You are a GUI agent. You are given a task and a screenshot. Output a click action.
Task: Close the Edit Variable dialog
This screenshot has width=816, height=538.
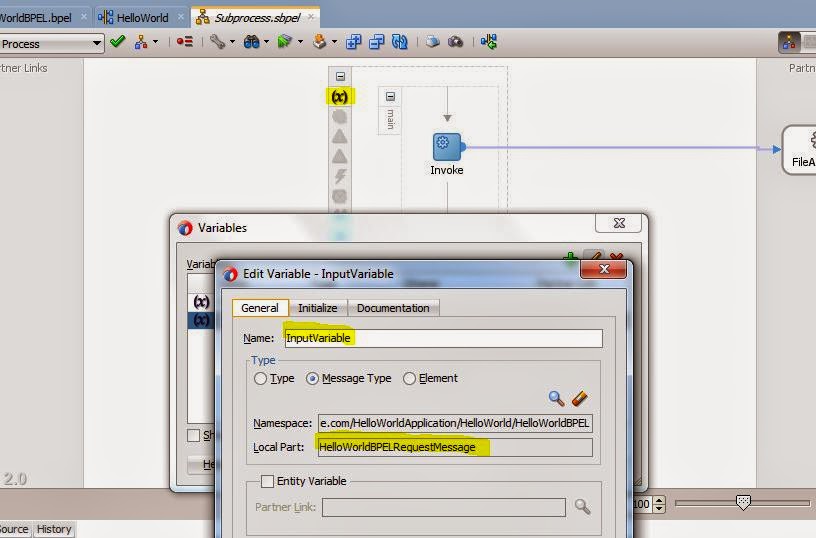[604, 269]
